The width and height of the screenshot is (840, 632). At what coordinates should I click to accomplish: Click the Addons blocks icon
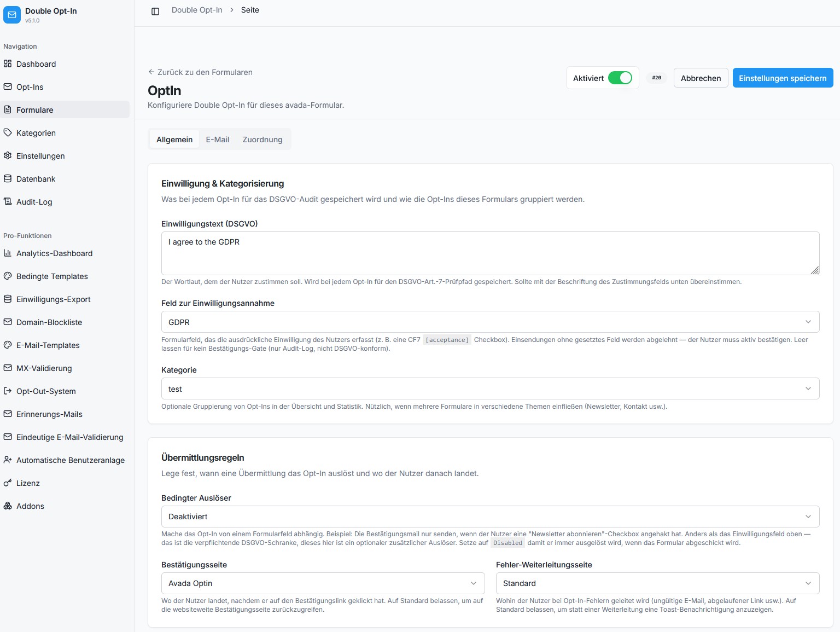pos(8,506)
